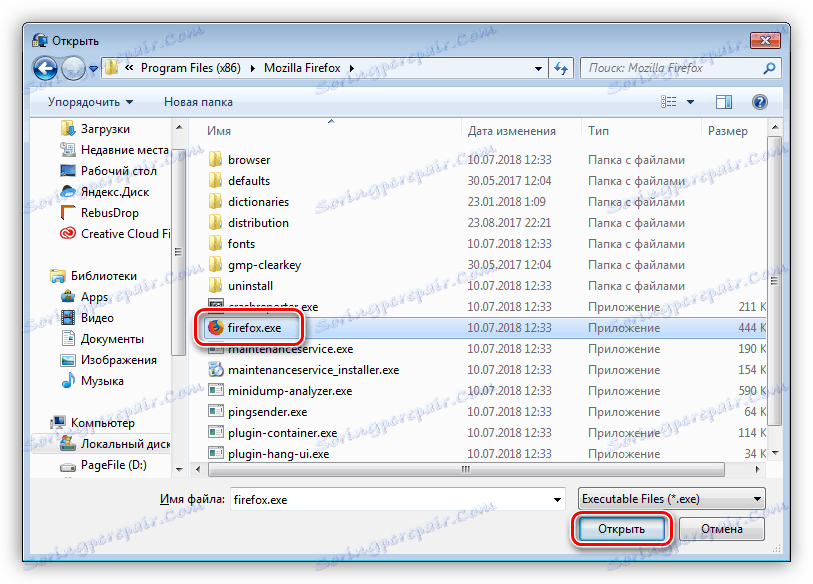
Task: Open the address bar history dropdown
Action: (x=538, y=68)
